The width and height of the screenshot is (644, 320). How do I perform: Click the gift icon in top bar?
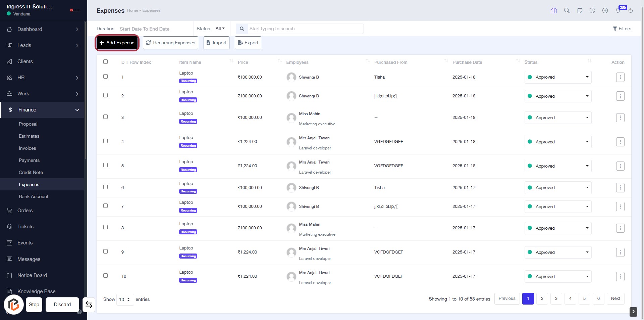tap(554, 10)
